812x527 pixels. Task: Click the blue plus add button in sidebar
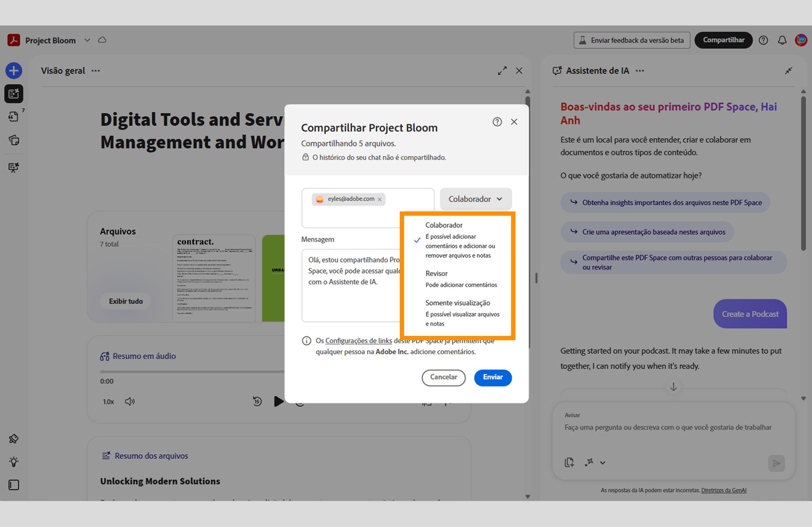point(14,70)
